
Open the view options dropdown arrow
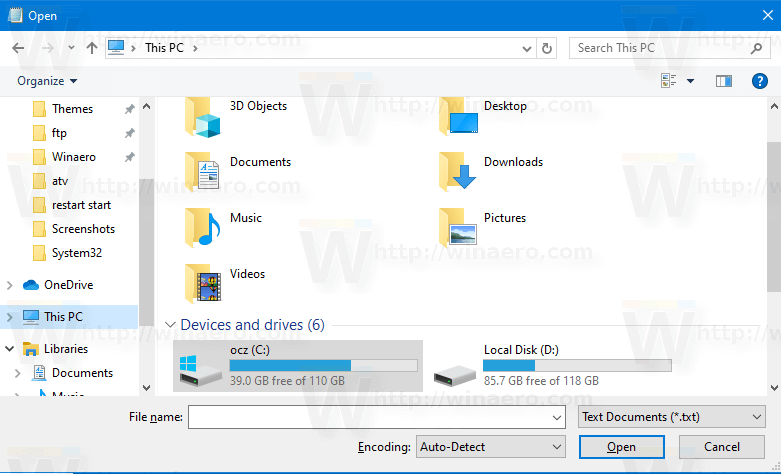[x=690, y=81]
